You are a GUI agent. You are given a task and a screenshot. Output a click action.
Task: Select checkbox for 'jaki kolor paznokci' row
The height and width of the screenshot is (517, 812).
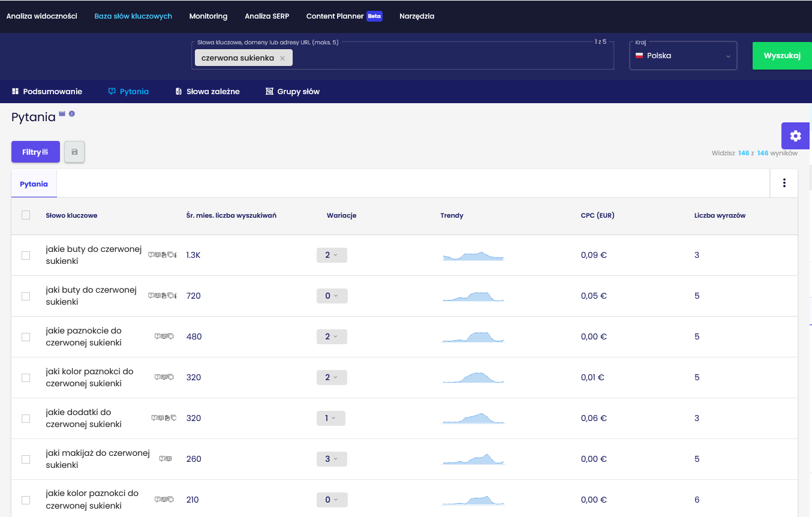point(26,378)
